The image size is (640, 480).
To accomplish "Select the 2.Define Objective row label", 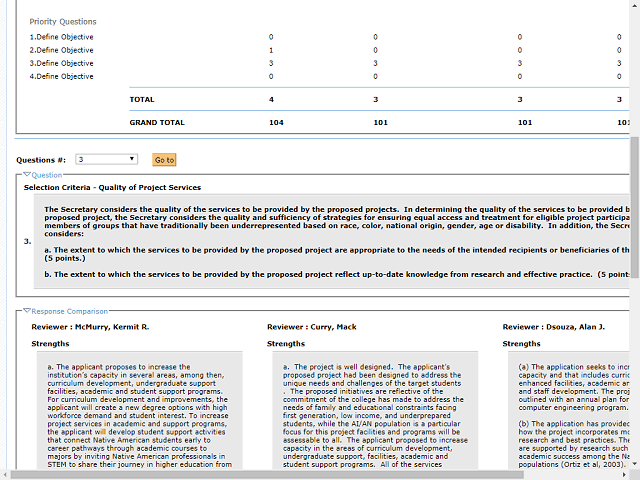I will pyautogui.click(x=61, y=50).
